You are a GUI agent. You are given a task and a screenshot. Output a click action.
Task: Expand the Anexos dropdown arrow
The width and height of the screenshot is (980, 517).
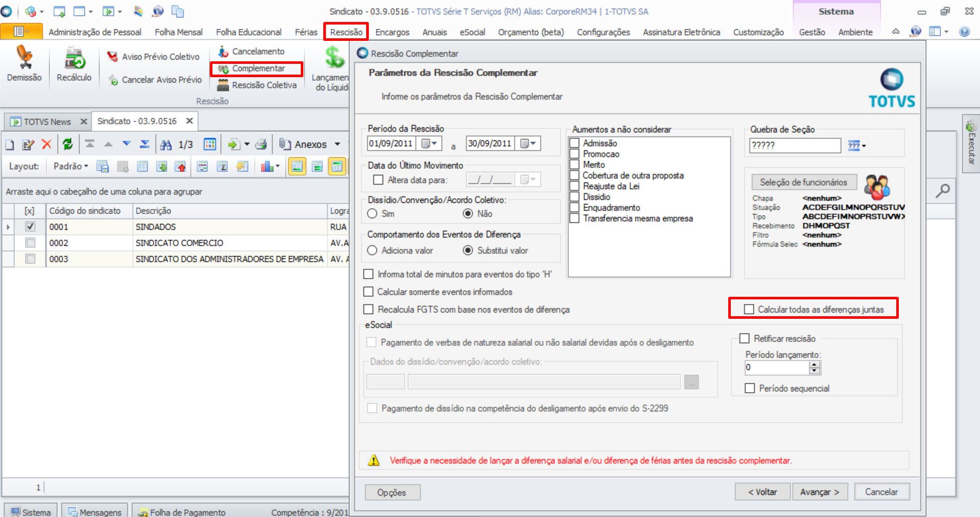tap(337, 145)
